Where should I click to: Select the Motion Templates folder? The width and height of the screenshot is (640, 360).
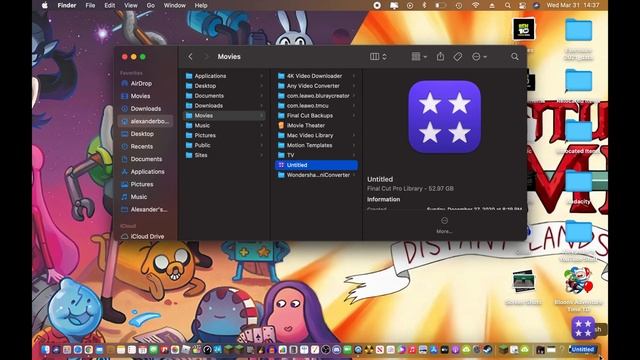pyautogui.click(x=316, y=145)
